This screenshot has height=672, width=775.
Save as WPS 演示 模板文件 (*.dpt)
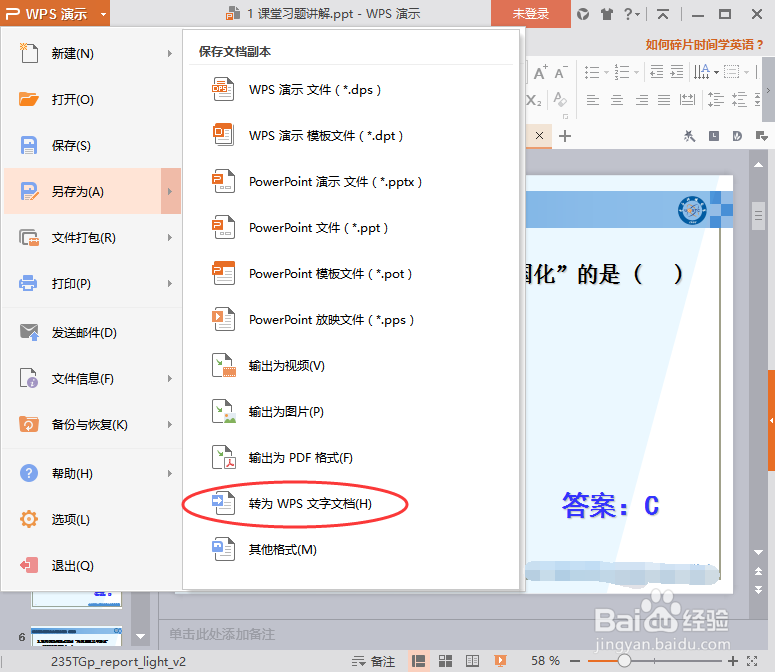[x=351, y=135]
